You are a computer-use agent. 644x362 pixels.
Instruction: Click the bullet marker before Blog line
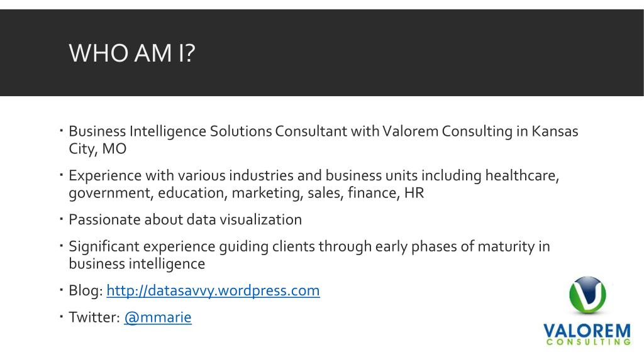point(61,290)
